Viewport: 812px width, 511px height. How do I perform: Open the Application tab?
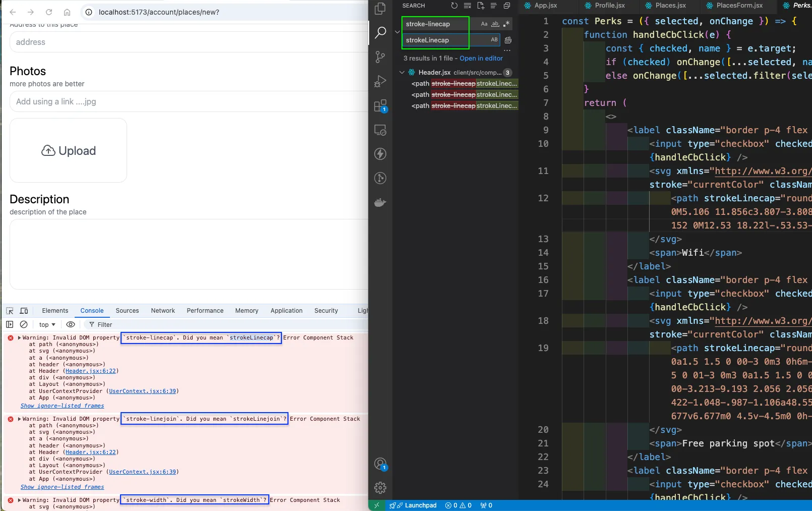(x=286, y=311)
